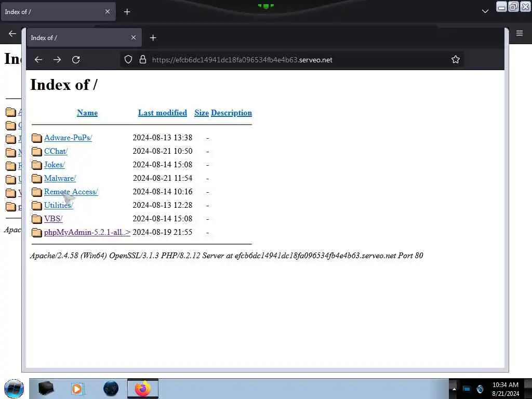Reload the serveo.net page
The width and height of the screenshot is (532, 399).
click(x=76, y=60)
